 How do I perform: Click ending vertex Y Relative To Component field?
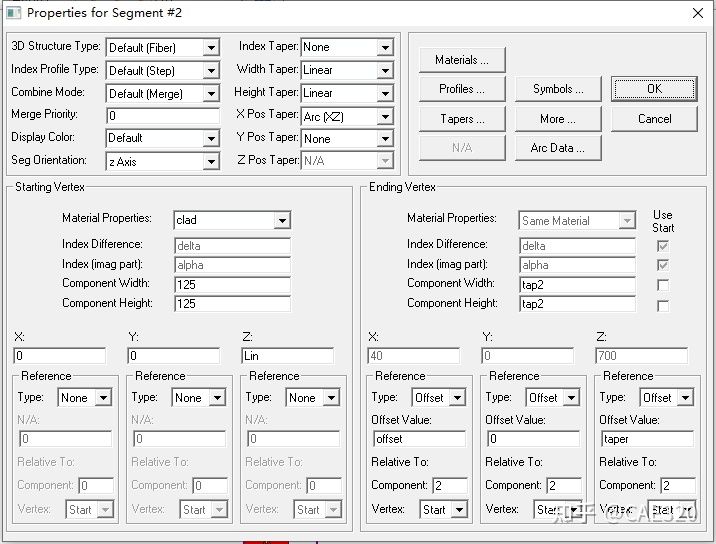tap(564, 485)
